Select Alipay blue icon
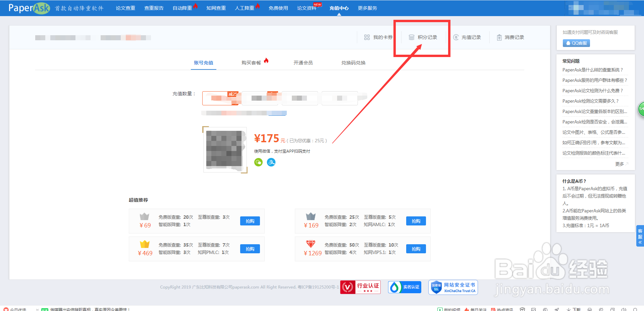The height and width of the screenshot is (311, 644). [x=271, y=162]
